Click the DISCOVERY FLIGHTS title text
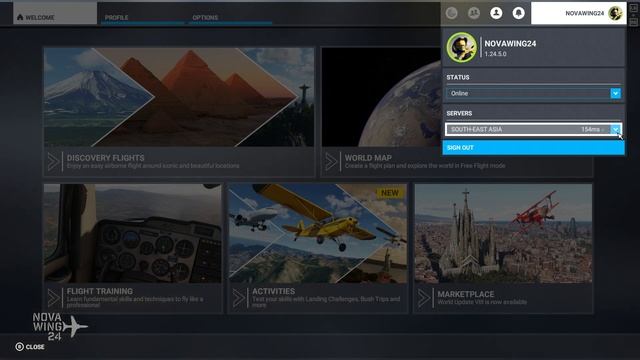Screen dimensions: 640x360 click(x=105, y=158)
